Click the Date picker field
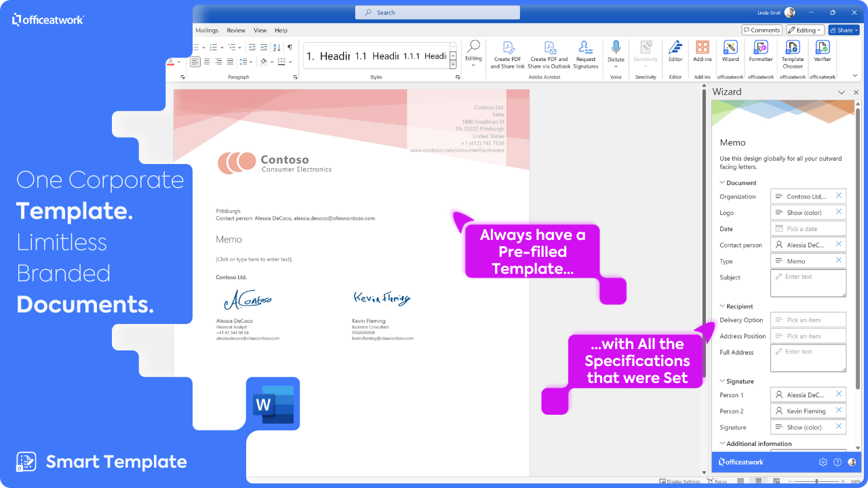The height and width of the screenshot is (488, 868). [808, 229]
